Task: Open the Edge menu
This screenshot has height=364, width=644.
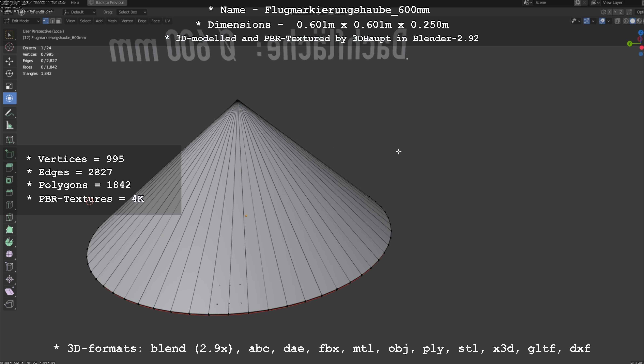Action: point(142,21)
